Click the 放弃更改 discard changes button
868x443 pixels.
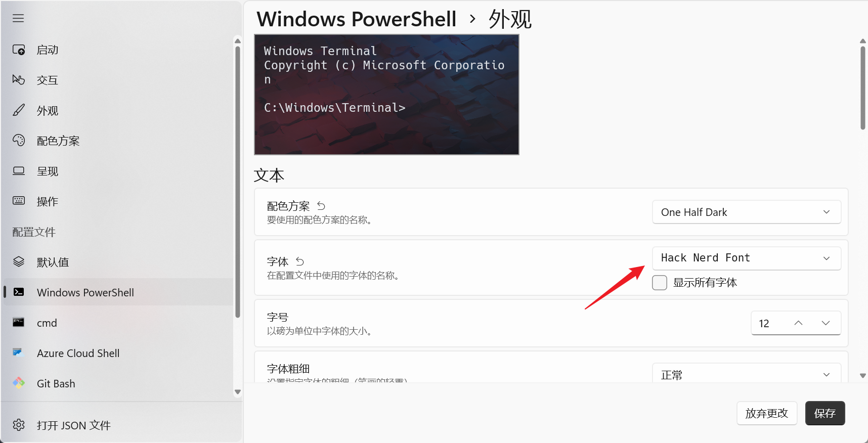(767, 413)
